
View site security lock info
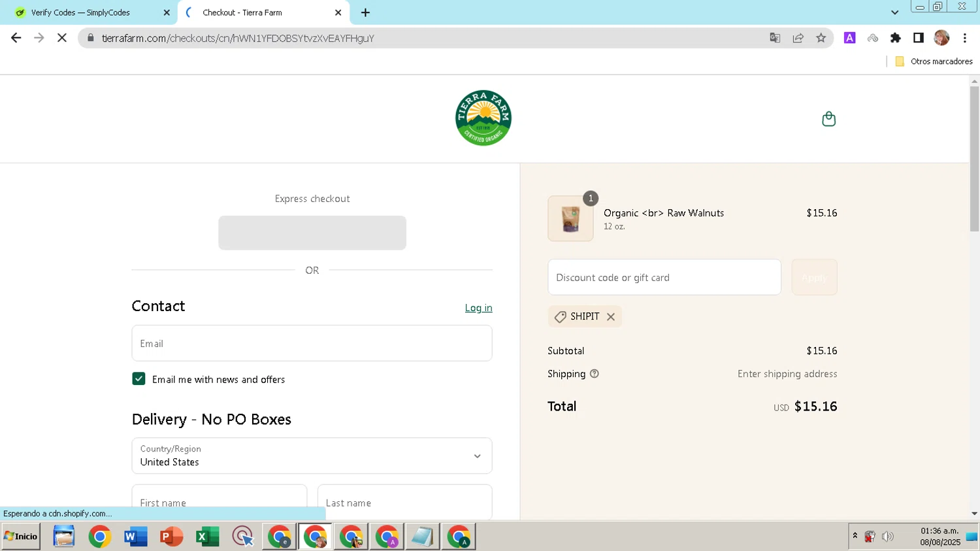91,38
